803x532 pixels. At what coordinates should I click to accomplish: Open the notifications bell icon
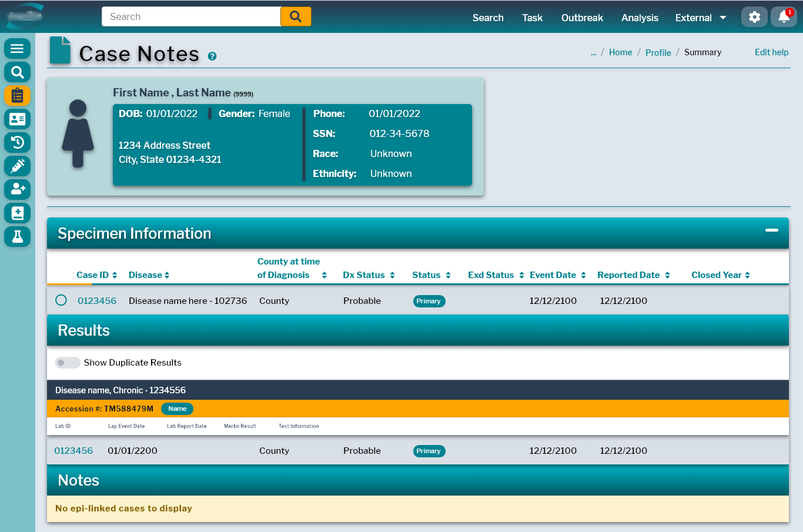[x=784, y=17]
